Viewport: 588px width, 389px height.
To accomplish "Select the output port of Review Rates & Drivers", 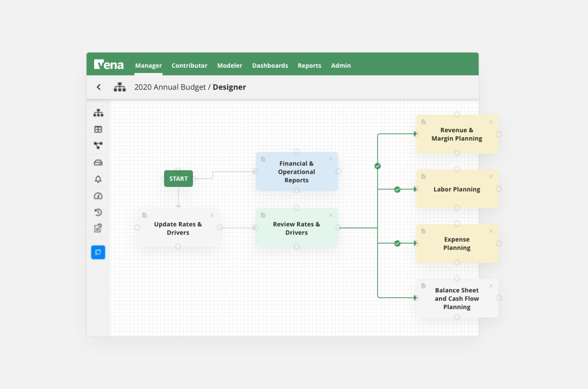I will click(338, 227).
